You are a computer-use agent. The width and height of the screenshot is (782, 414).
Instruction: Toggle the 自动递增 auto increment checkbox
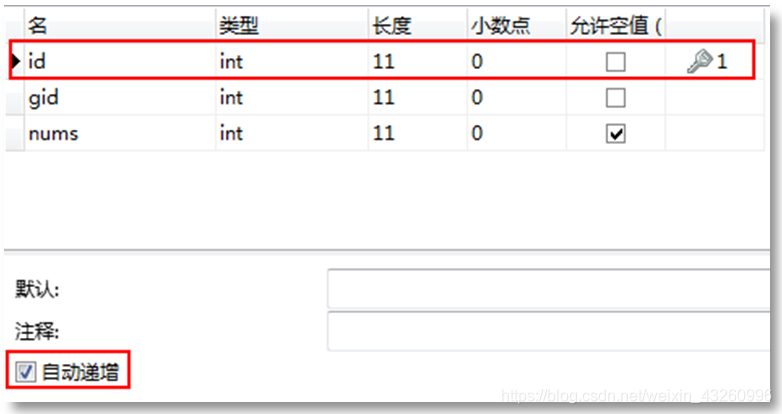click(25, 372)
